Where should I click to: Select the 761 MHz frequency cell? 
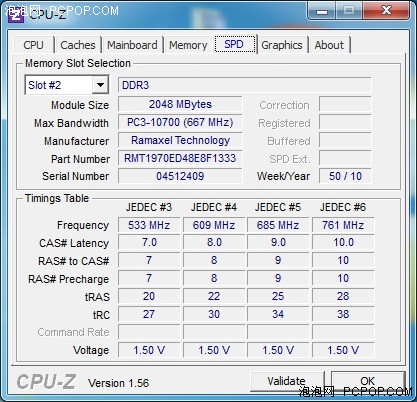[x=343, y=225]
